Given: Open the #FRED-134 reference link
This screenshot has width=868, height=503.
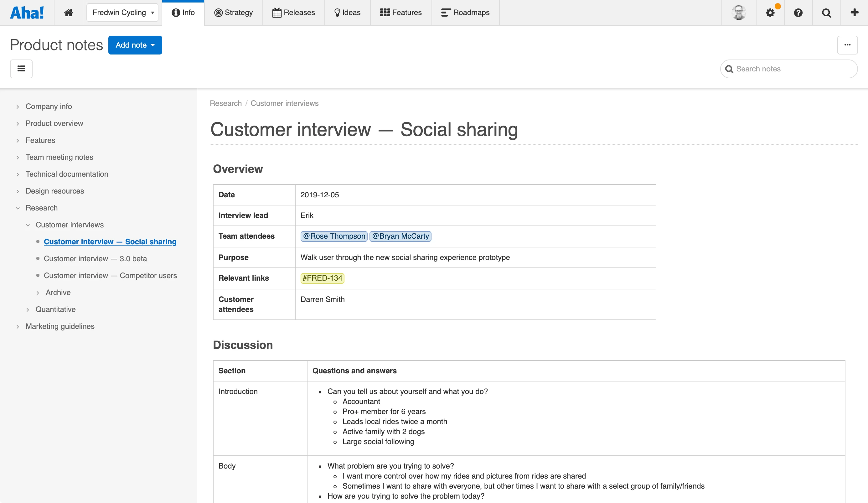Looking at the screenshot, I should click(322, 278).
